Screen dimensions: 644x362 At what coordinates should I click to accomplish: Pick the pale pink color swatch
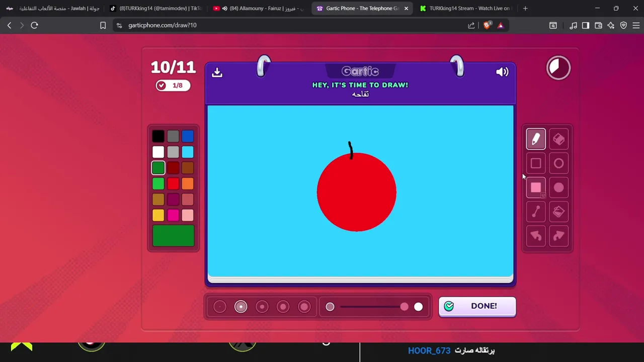click(188, 215)
